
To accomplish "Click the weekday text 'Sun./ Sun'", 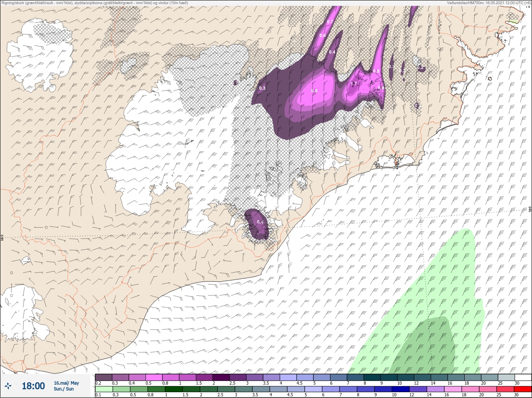I will pos(64,389).
